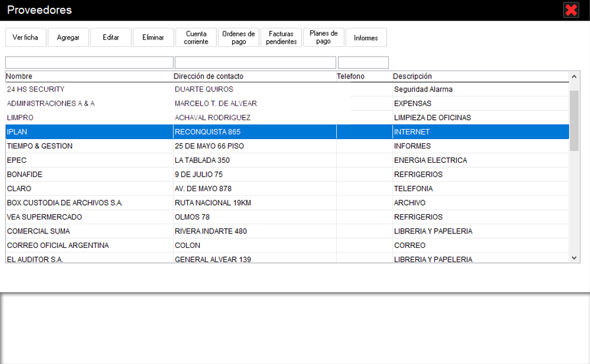
Task: Click the OLMOS 78 address cell
Action: click(254, 217)
